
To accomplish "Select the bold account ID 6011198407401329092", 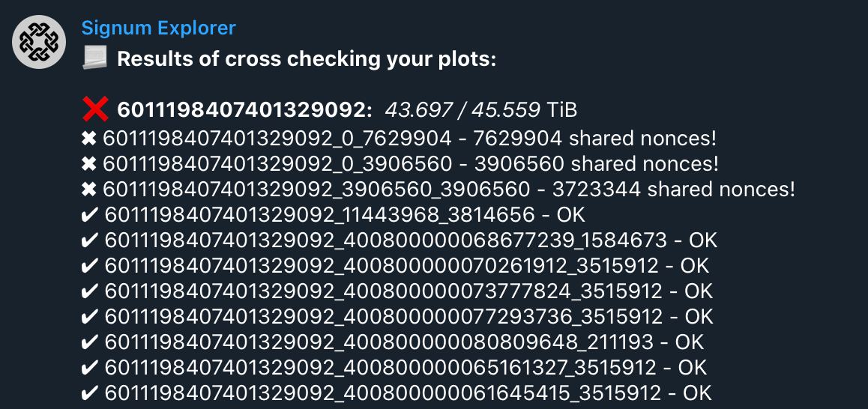I will click(244, 111).
